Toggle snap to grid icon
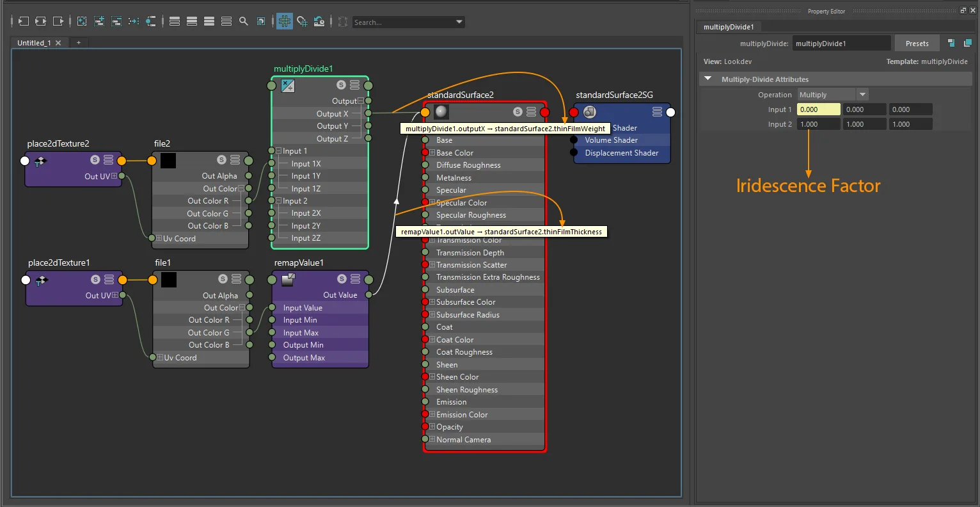This screenshot has height=507, width=980. tap(302, 21)
